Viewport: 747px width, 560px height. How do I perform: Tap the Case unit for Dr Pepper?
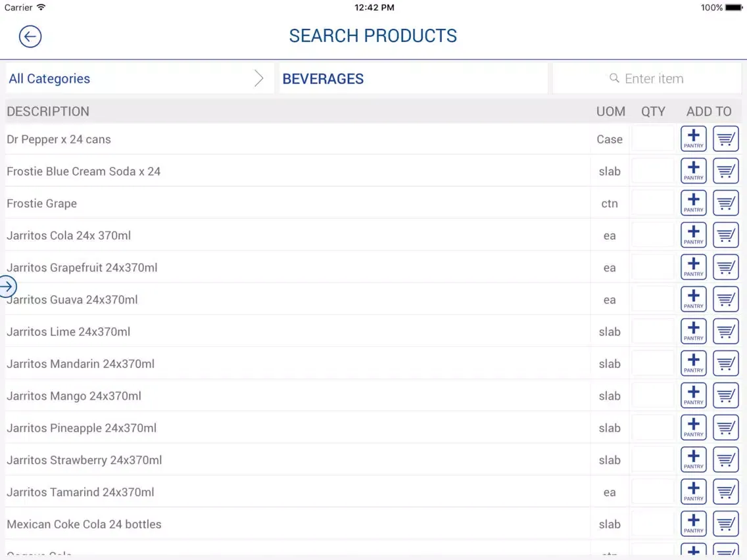[610, 139]
